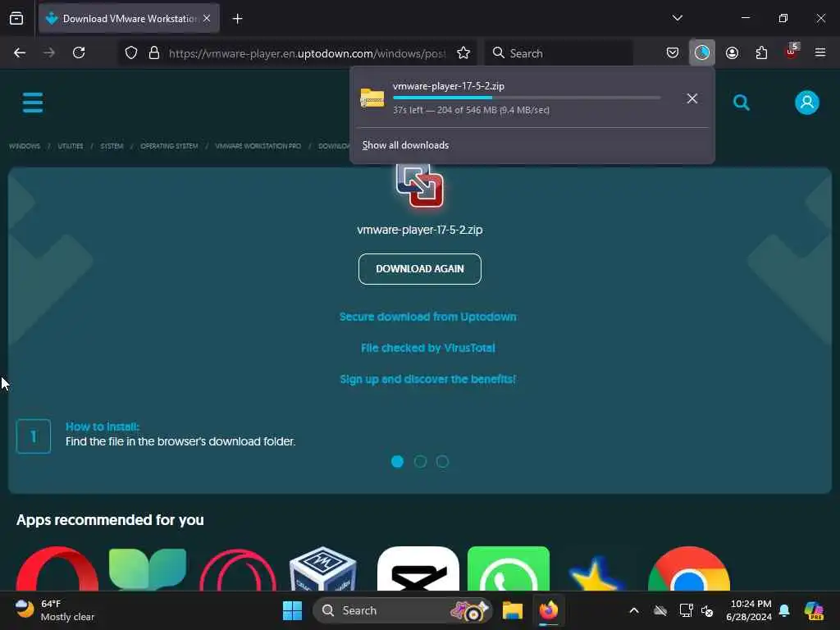The image size is (840, 630).
Task: Open the uBlock Origin extension icon
Action: click(x=792, y=52)
